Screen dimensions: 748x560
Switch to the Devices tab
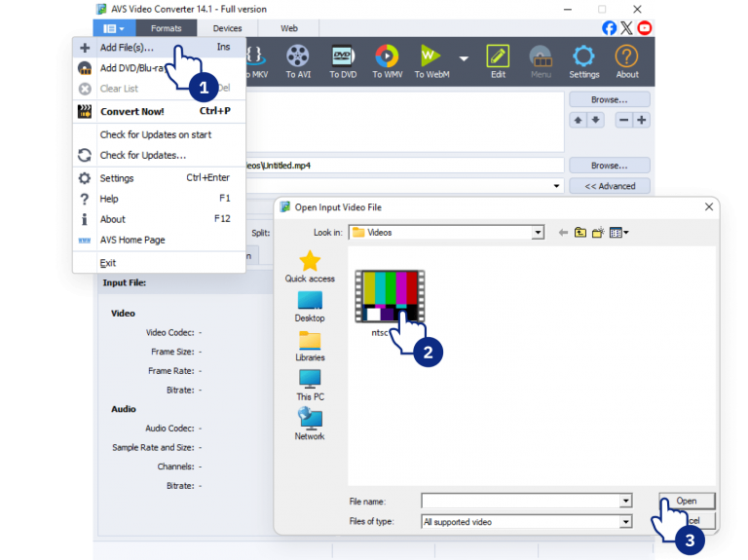(227, 28)
